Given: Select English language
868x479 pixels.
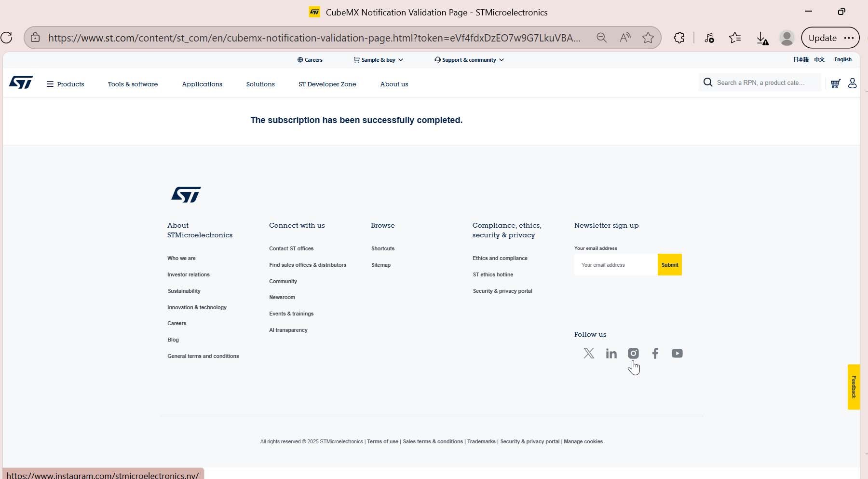Looking at the screenshot, I should [x=843, y=59].
